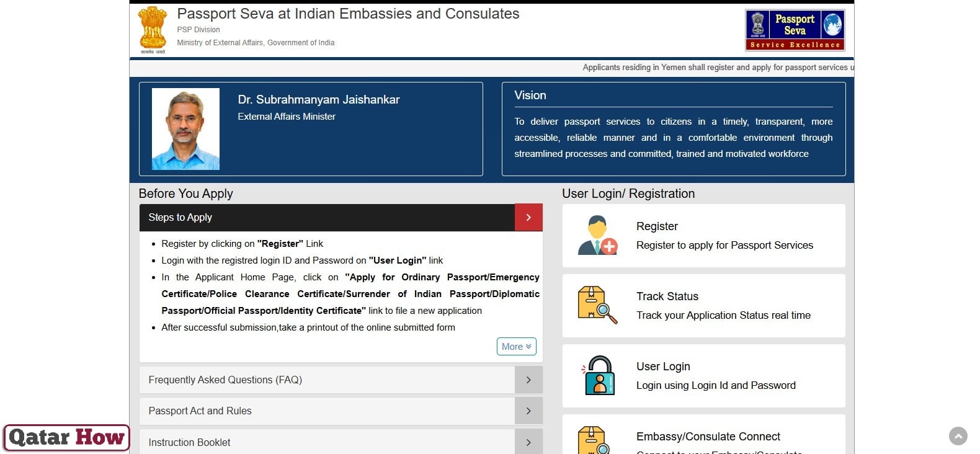This screenshot has height=454, width=980.
Task: Click the red arrow on Steps to Apply
Action: coord(528,218)
